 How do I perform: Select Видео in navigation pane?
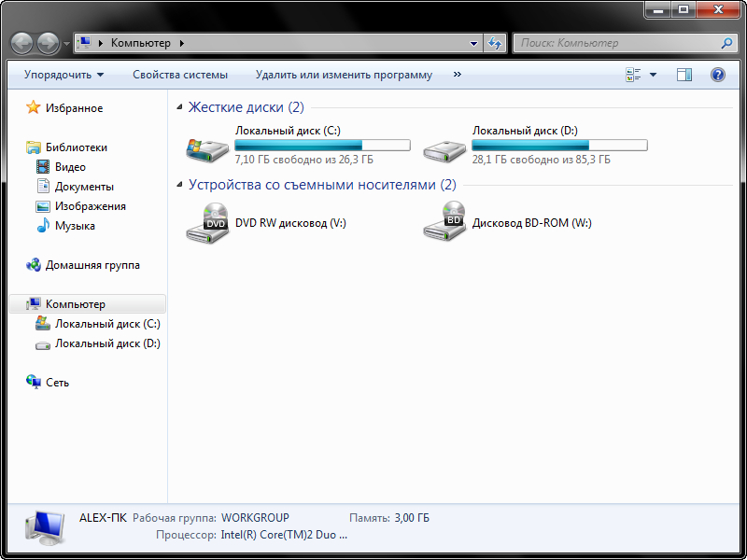(x=71, y=167)
